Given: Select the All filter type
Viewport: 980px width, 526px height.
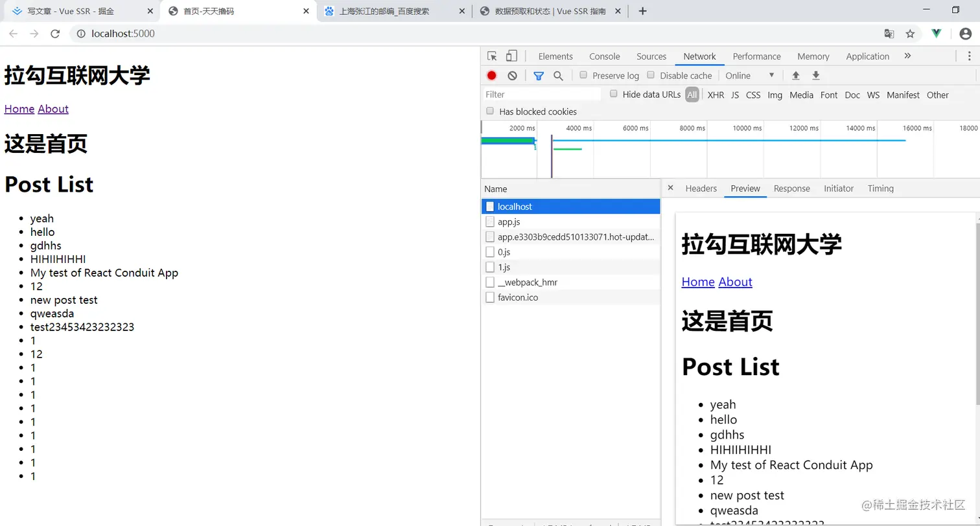Looking at the screenshot, I should click(x=692, y=95).
